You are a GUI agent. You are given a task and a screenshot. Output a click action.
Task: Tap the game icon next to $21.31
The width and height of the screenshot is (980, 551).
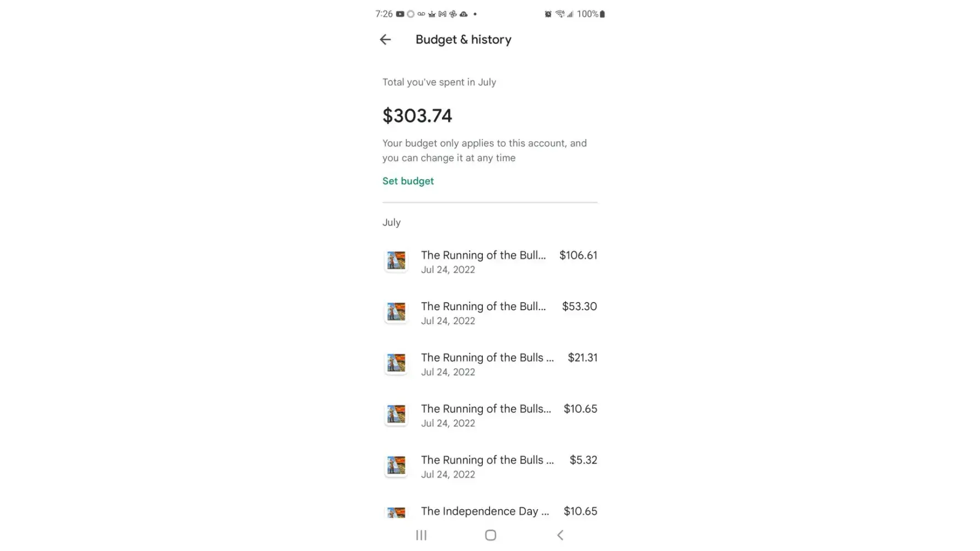tap(396, 363)
